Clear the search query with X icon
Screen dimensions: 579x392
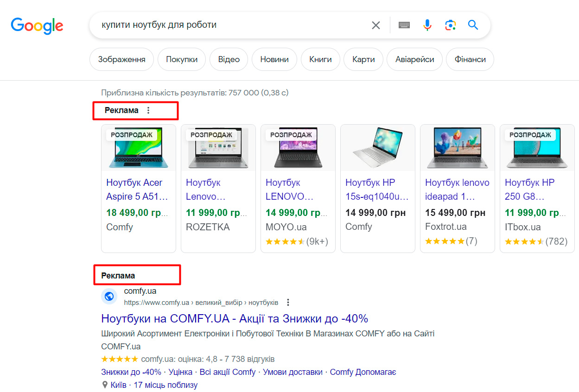(x=376, y=25)
